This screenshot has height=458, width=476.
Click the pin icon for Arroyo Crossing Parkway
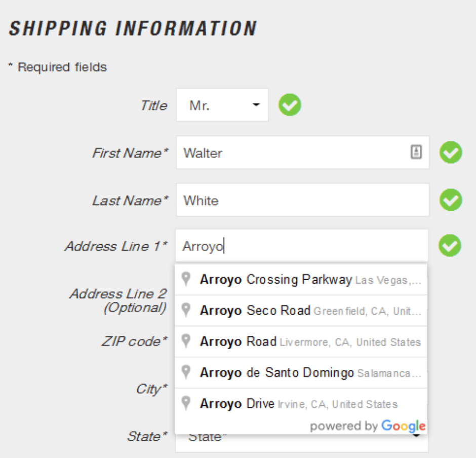tap(186, 279)
